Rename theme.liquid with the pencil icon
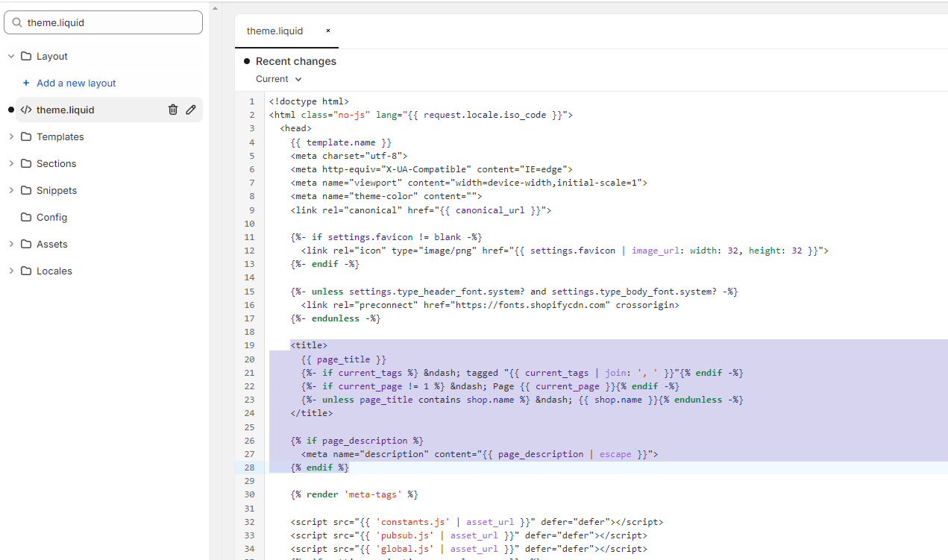 pyautogui.click(x=191, y=110)
